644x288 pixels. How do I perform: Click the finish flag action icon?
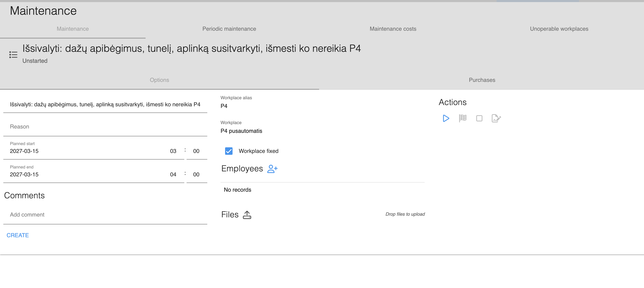tap(463, 118)
